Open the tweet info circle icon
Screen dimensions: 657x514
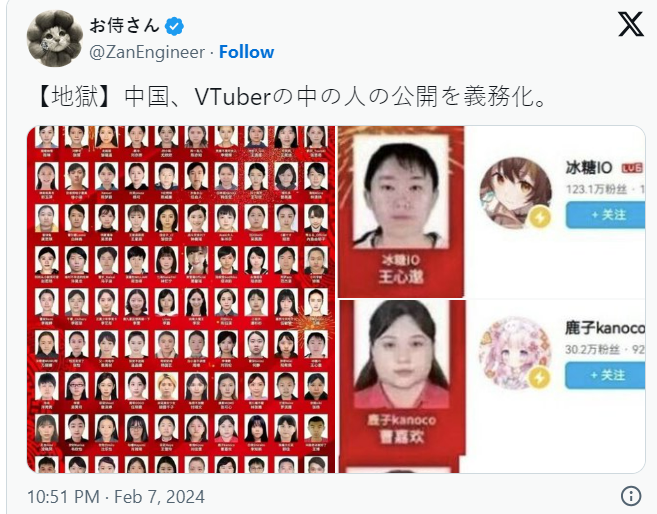pos(631,496)
